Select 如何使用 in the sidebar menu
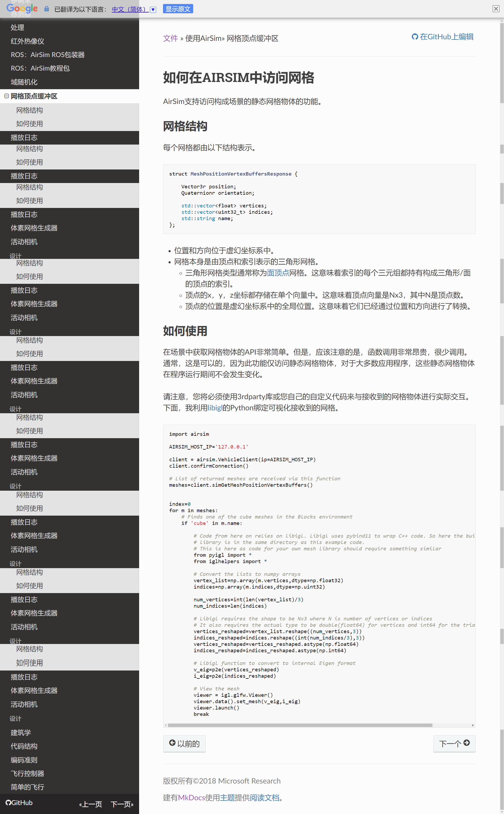The image size is (504, 814). pos(29,124)
